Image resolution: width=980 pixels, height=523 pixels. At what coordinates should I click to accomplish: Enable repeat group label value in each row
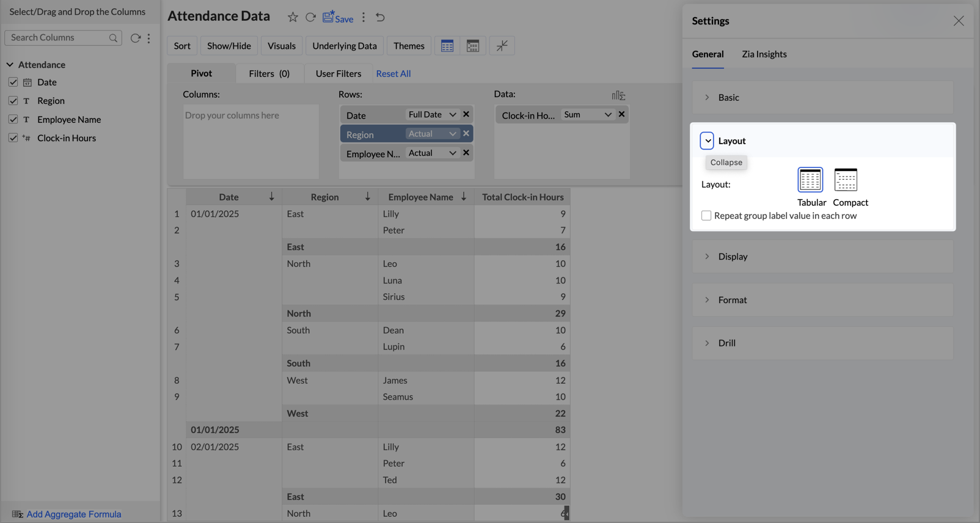[x=706, y=216]
